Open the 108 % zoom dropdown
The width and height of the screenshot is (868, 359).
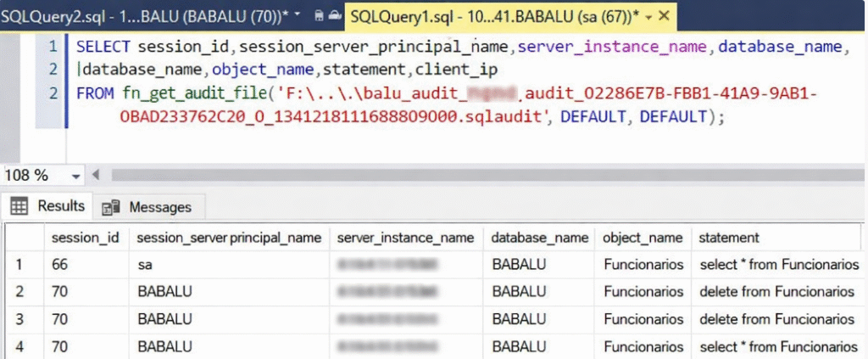75,176
